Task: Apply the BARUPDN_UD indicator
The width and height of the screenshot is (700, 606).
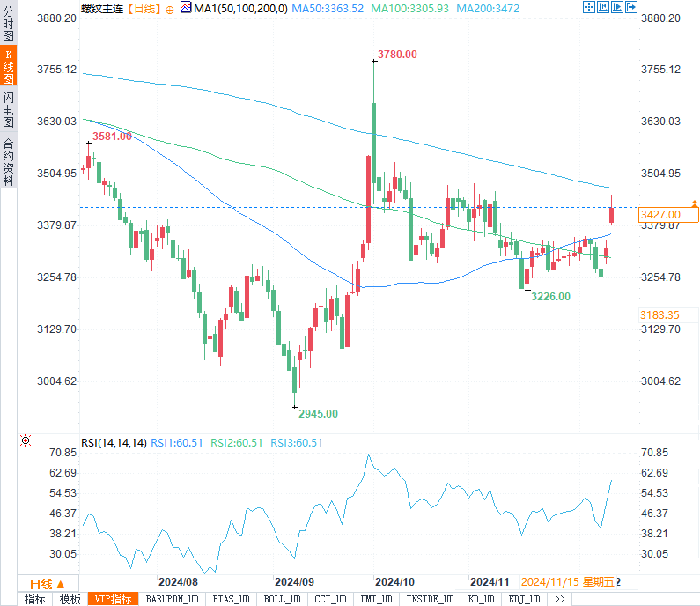Action: [x=172, y=599]
